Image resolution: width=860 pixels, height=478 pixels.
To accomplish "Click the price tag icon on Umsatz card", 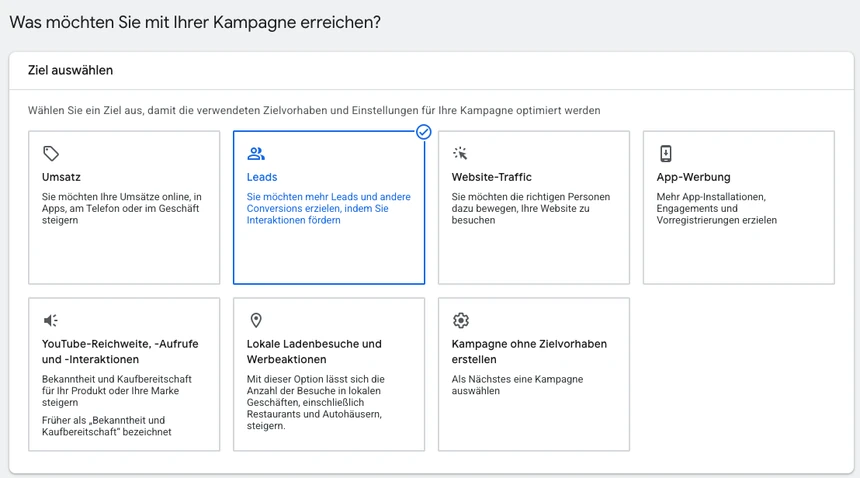I will pos(51,153).
